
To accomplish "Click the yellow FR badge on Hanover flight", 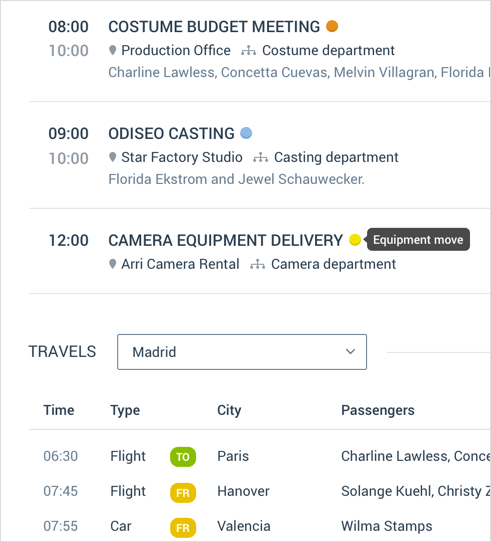I will click(183, 492).
